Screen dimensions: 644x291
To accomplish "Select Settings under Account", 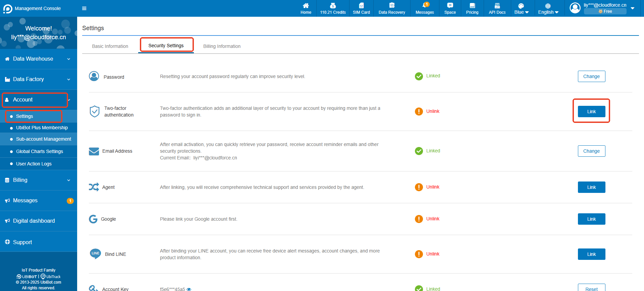I will (x=39, y=116).
